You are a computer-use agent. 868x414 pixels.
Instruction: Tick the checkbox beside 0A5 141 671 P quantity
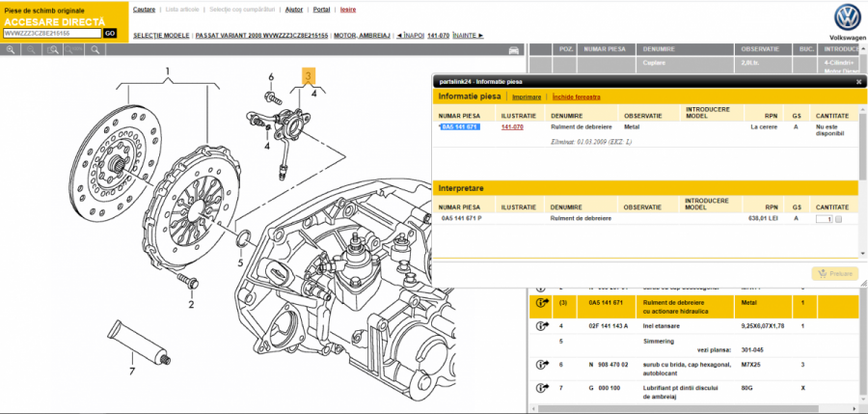coord(838,220)
